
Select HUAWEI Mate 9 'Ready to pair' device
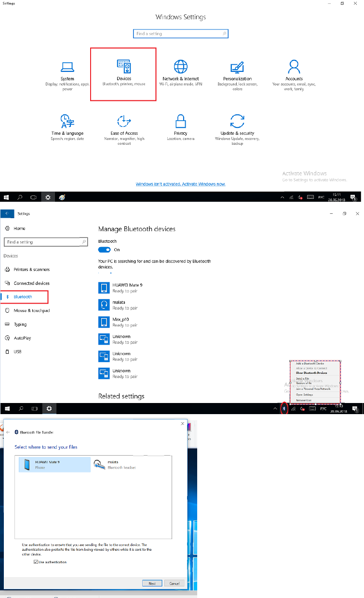(x=121, y=288)
